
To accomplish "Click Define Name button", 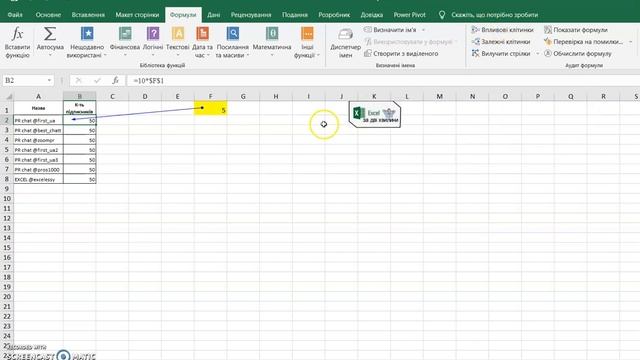I will click(390, 30).
